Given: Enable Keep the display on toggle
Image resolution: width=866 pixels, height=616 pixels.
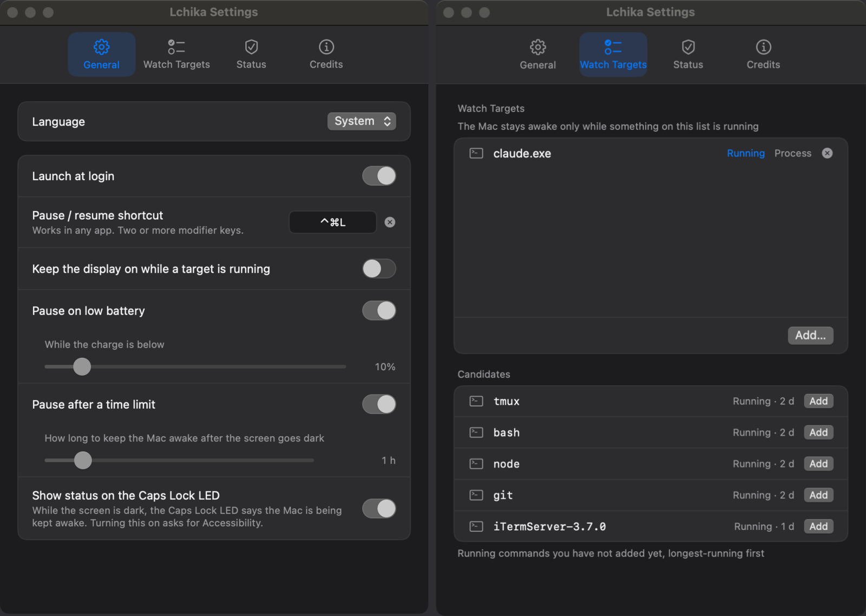Looking at the screenshot, I should 379,268.
